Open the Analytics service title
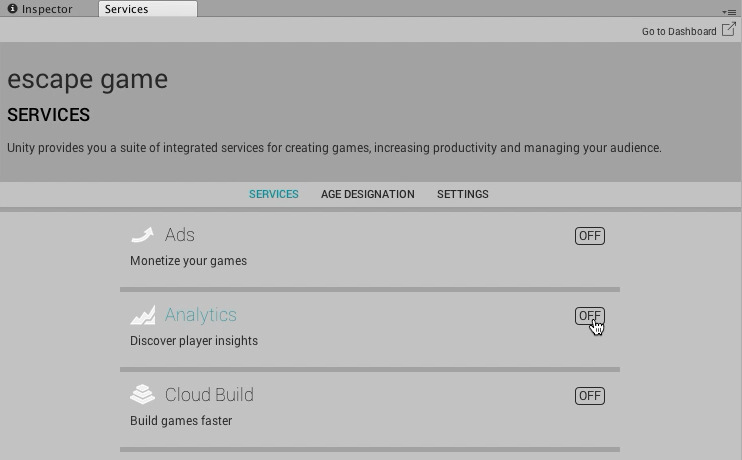Viewport: 742px width, 460px height. (x=200, y=315)
